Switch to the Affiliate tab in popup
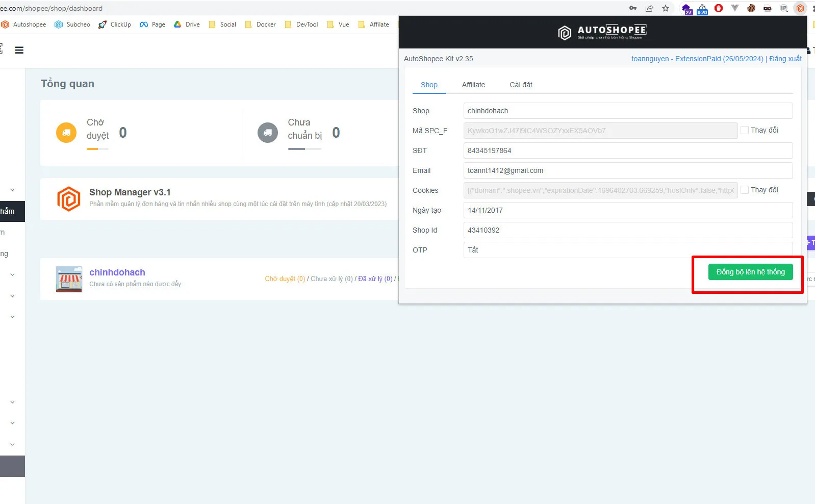 (473, 85)
